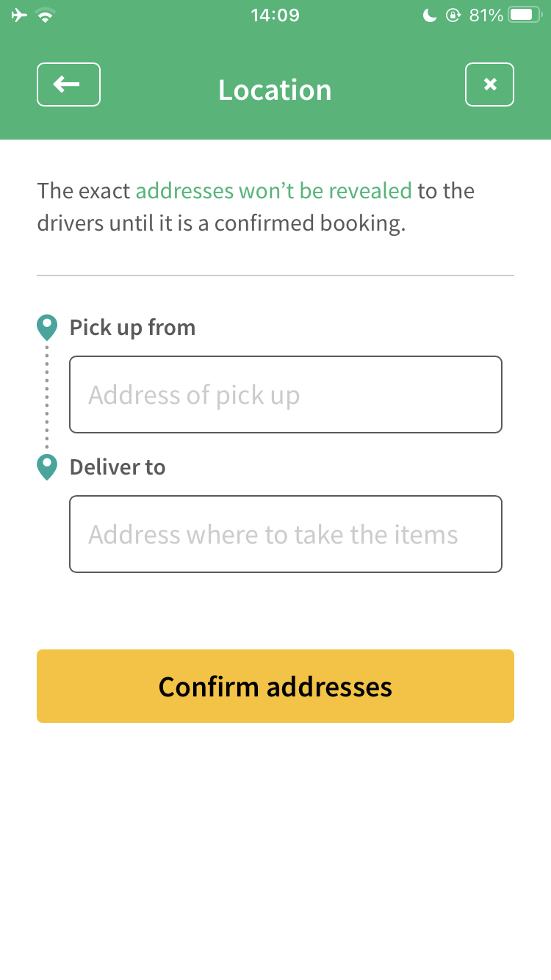Screen dimensions: 551x980
Task: Click the pick up location pin icon
Action: (47, 328)
